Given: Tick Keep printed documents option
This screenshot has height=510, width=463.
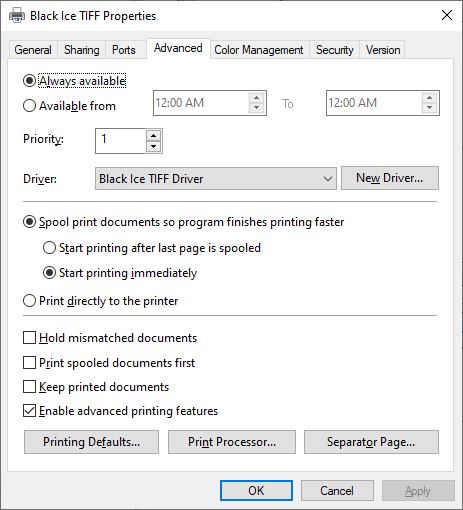Looking at the screenshot, I should [x=29, y=387].
